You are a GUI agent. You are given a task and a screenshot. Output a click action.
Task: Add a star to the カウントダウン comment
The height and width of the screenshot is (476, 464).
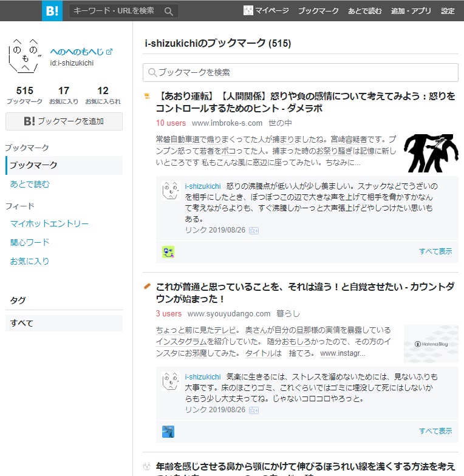click(x=254, y=410)
